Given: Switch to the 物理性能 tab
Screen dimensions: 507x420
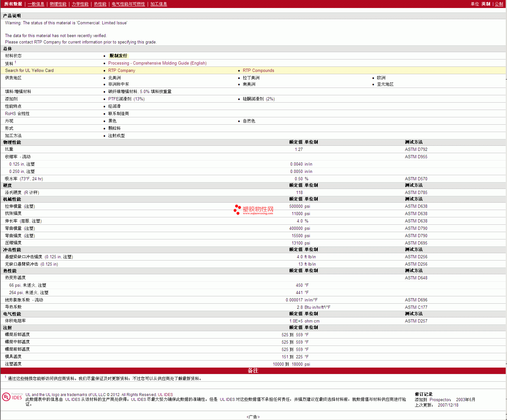Looking at the screenshot, I should click(58, 4).
